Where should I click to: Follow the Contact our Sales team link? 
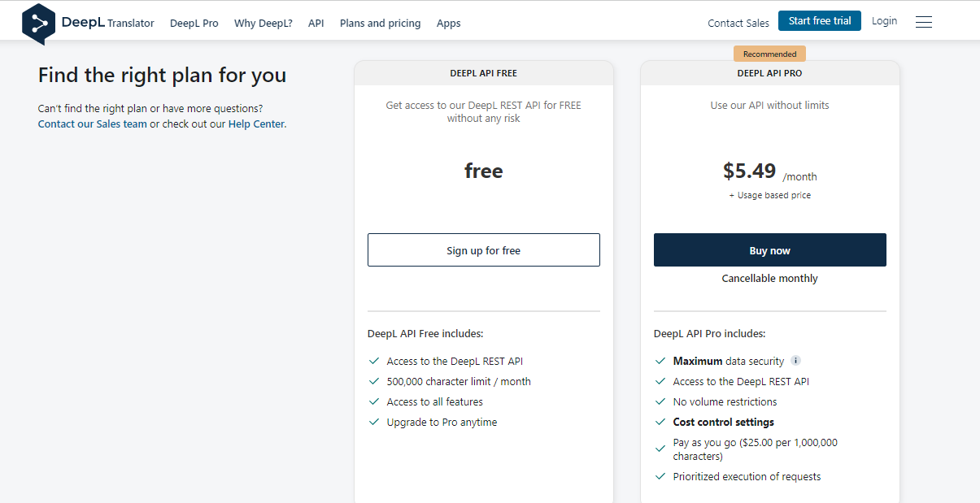(x=92, y=124)
